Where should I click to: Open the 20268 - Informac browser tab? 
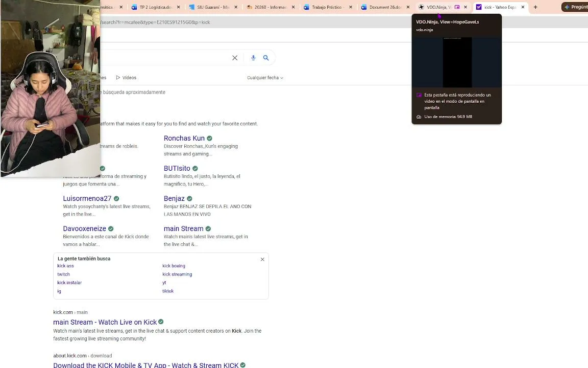coord(271,7)
